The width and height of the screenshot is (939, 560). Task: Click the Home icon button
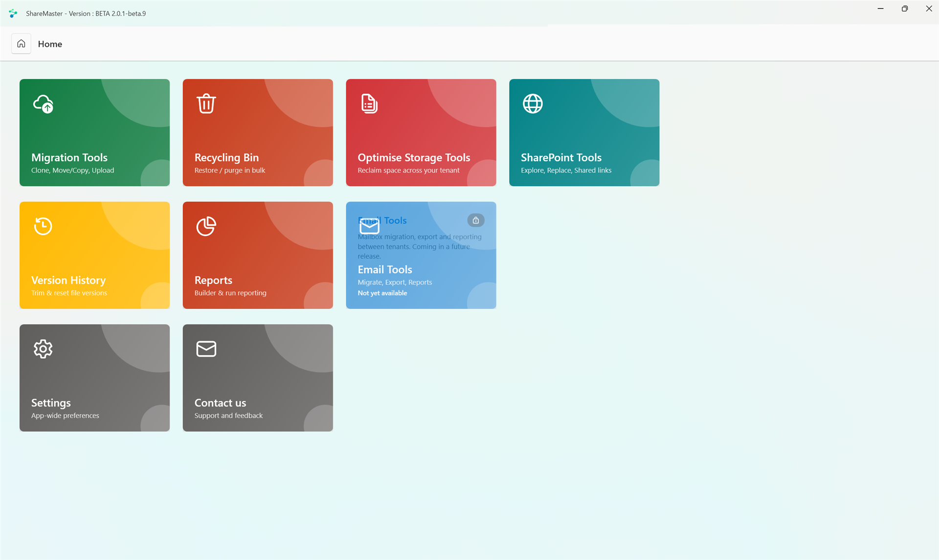(x=21, y=43)
